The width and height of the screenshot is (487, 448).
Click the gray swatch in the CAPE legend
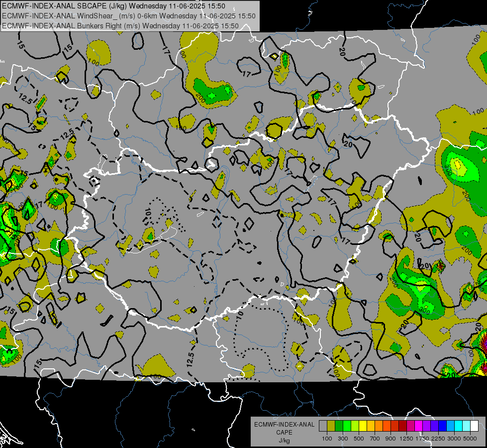point(323,426)
